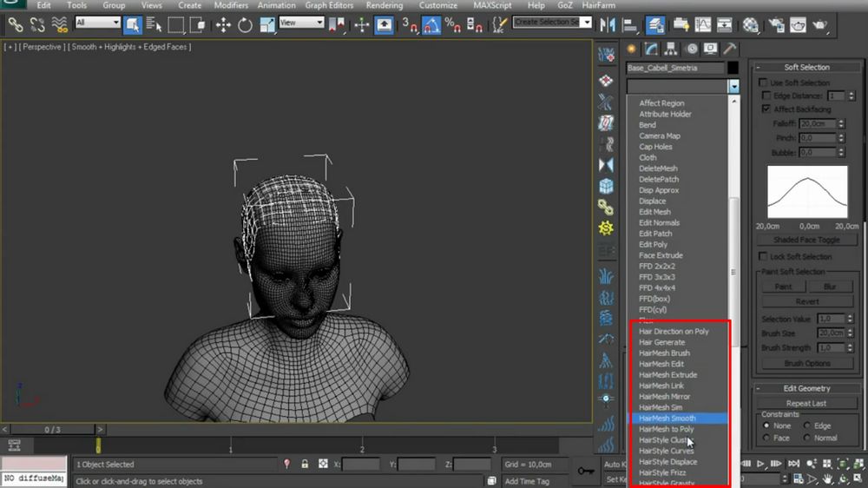Screen dimensions: 868x488
Task: Select the Move tool in main toolbar
Action: pos(223,24)
